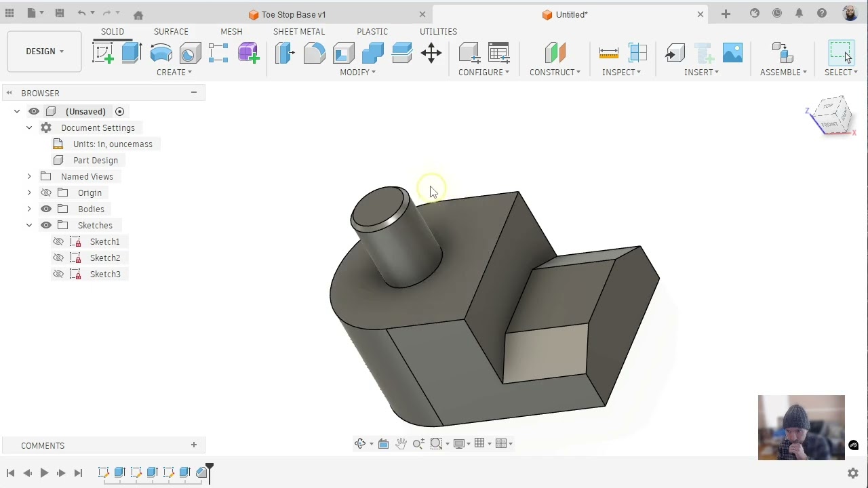This screenshot has width=868, height=488.
Task: Click the Create Sketch tool icon
Action: [103, 53]
